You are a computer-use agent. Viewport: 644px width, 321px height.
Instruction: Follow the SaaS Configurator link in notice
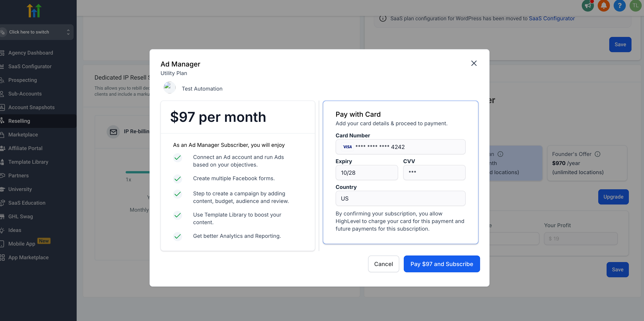pos(552,18)
